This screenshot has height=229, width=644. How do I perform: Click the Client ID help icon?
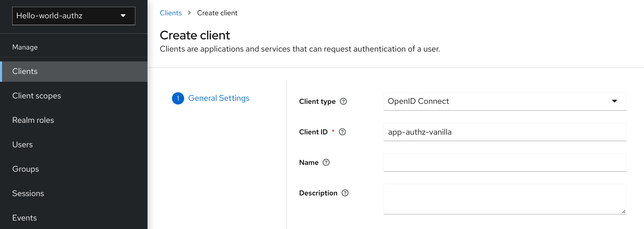point(342,132)
